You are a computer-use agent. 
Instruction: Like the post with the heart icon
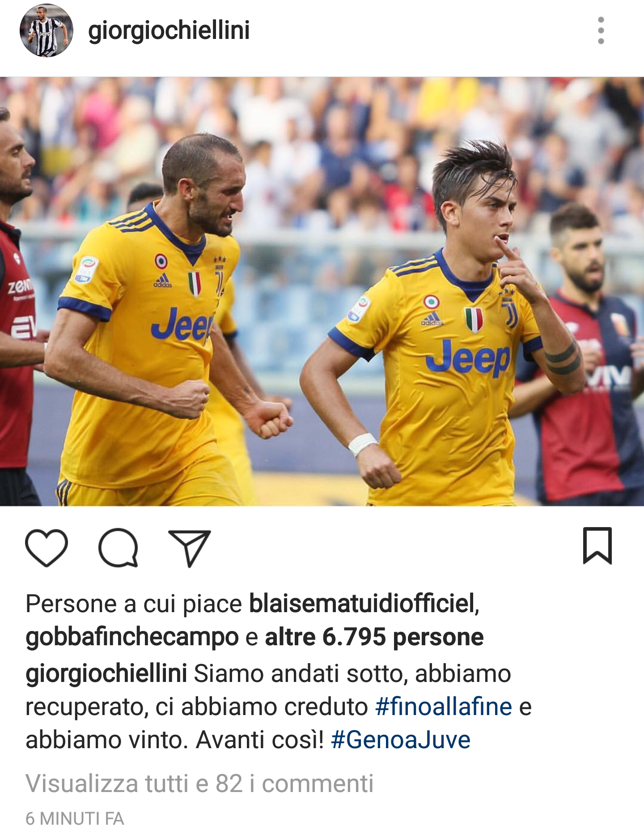(x=47, y=548)
